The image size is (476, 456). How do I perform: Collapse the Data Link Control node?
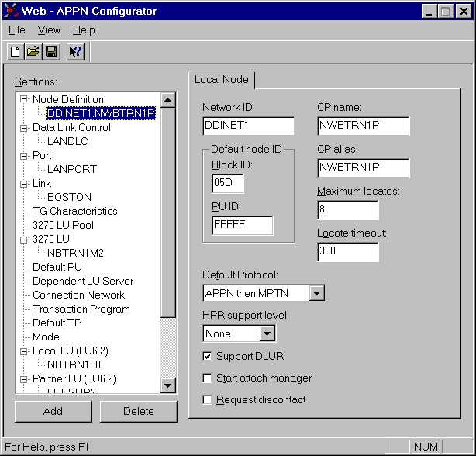coord(24,127)
